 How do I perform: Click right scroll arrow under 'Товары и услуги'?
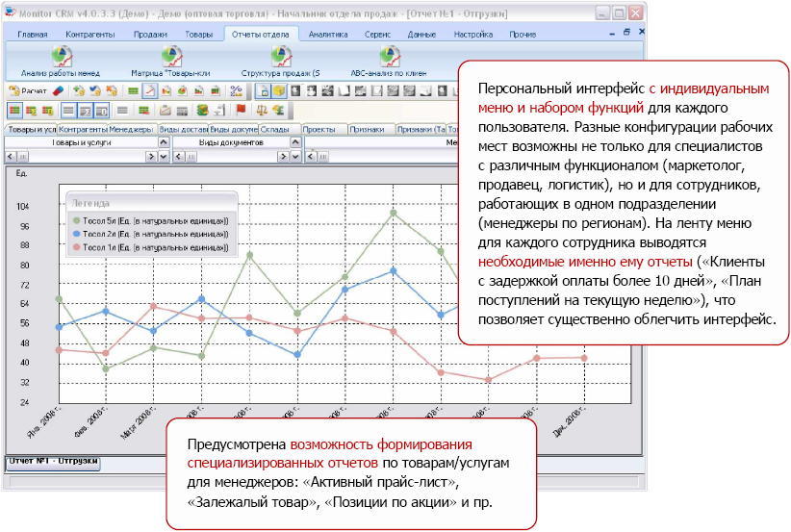pos(151,157)
